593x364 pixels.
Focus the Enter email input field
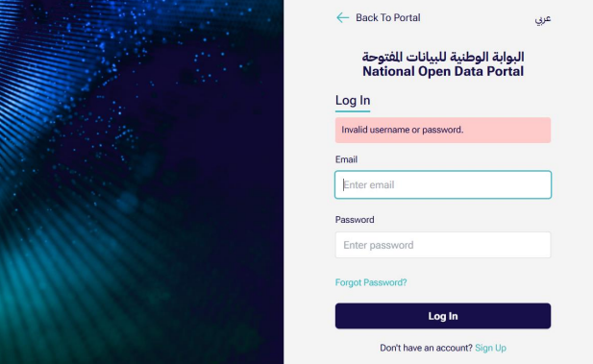pos(443,184)
